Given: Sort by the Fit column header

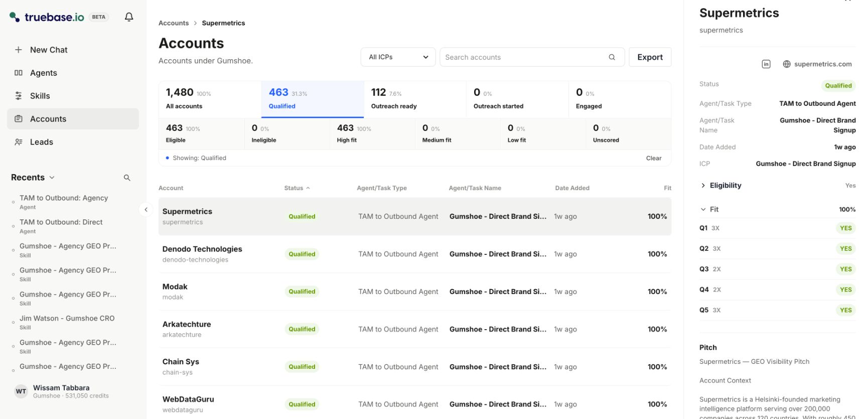Looking at the screenshot, I should 667,188.
